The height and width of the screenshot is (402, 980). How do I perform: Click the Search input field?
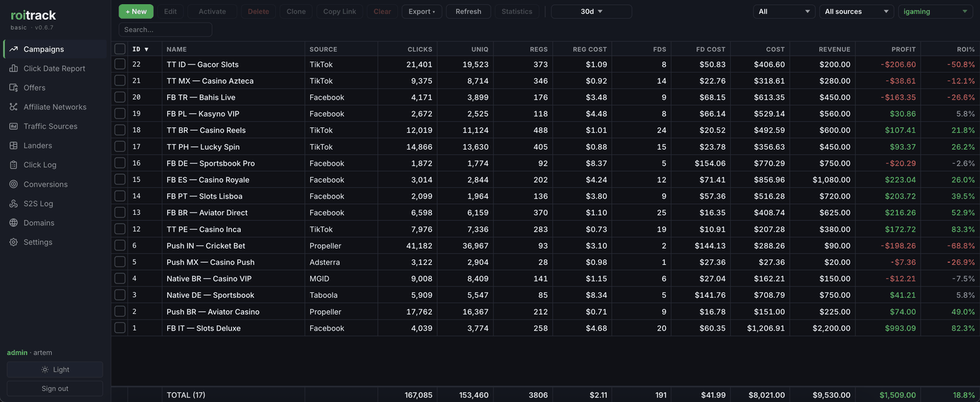pyautogui.click(x=165, y=29)
